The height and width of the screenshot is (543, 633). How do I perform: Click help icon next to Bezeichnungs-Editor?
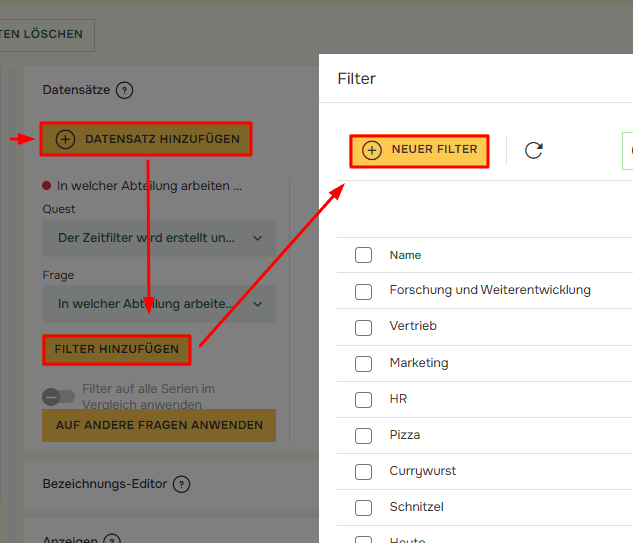(181, 484)
